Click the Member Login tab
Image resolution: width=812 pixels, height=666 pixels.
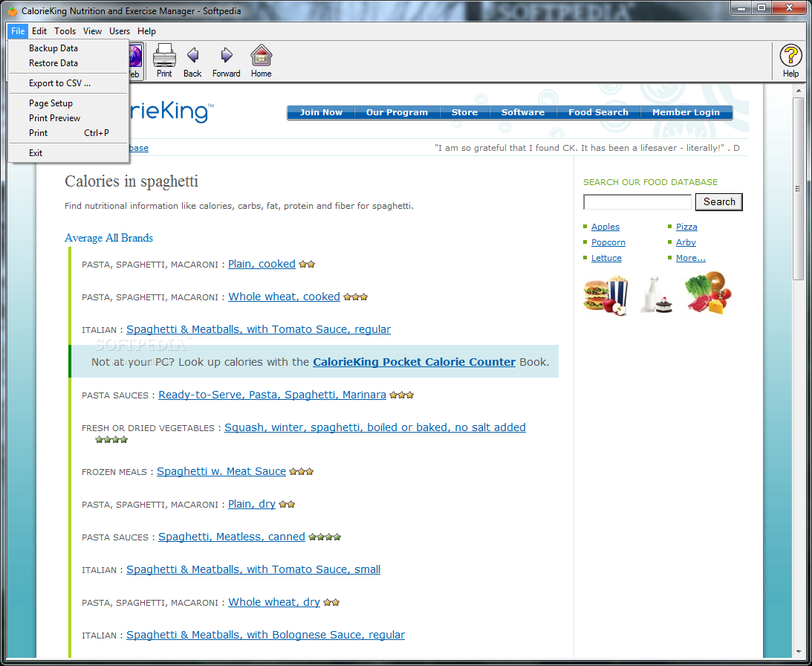(686, 112)
